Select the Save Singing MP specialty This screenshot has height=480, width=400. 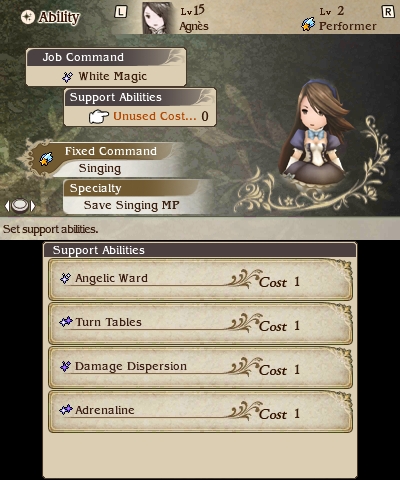point(131,205)
